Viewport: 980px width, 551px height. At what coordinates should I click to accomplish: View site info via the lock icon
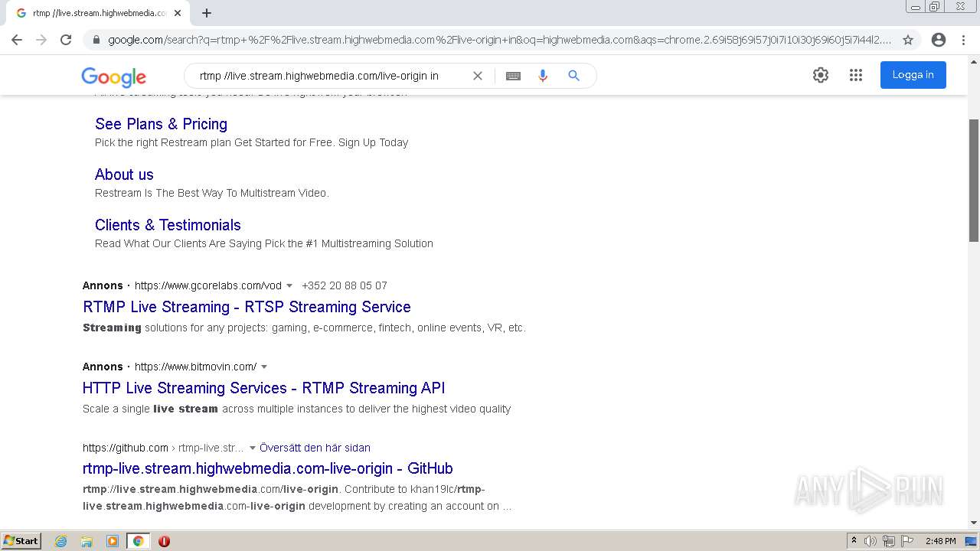coord(96,40)
